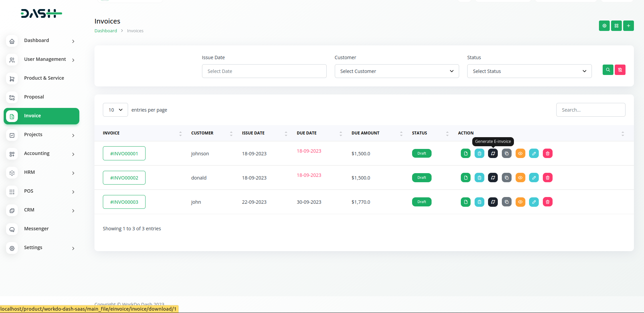Delete invoice #INVO00003 with the red trash icon
The height and width of the screenshot is (313, 644).
coord(548,202)
